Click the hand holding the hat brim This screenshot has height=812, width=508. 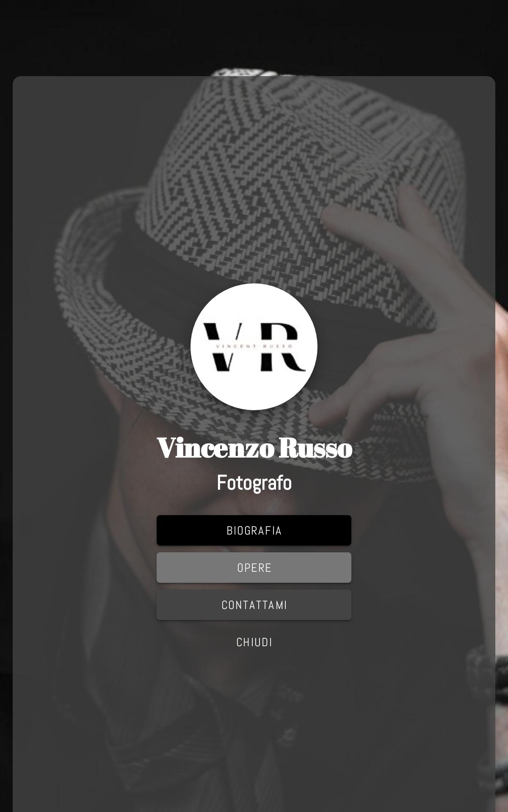406,338
